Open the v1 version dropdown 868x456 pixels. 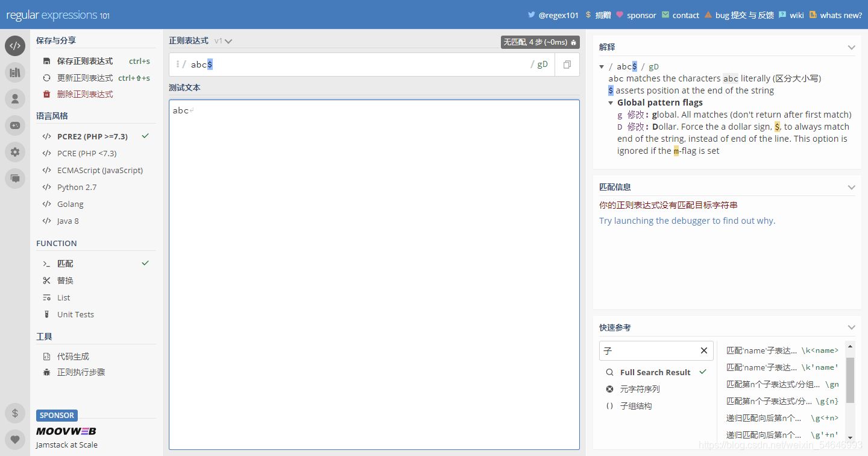coord(223,41)
